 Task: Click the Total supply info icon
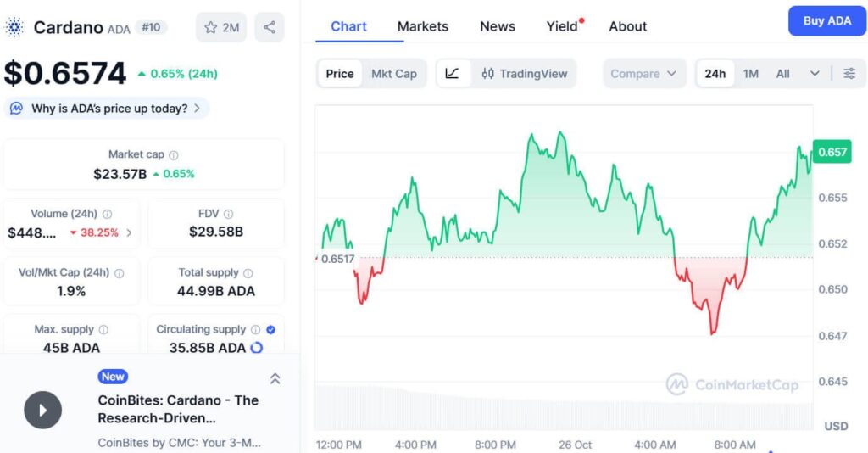point(248,273)
